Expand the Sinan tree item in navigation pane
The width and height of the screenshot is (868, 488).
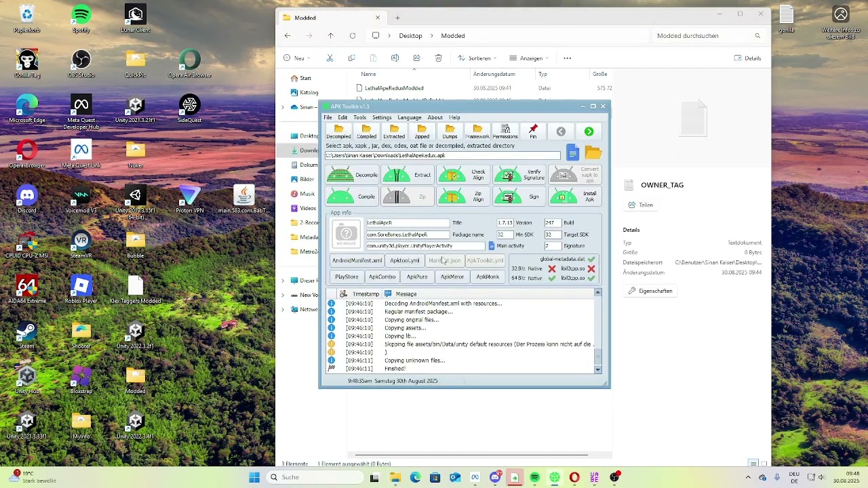click(x=283, y=107)
